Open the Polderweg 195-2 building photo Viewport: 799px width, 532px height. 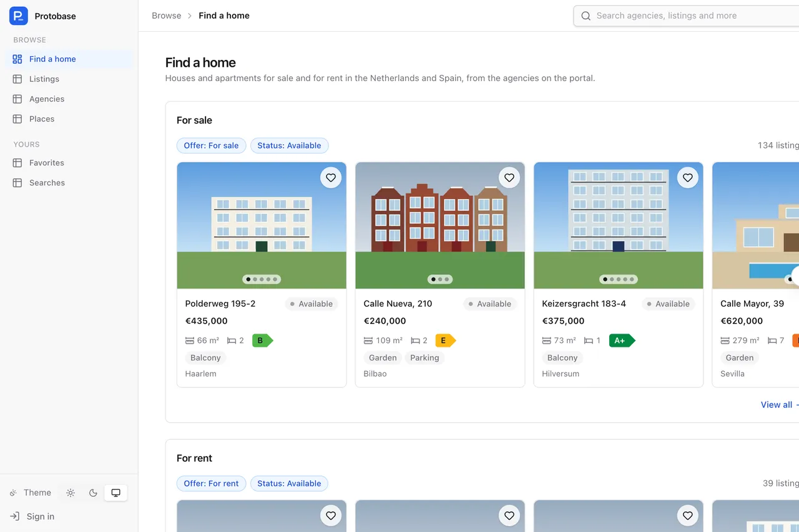click(x=262, y=226)
